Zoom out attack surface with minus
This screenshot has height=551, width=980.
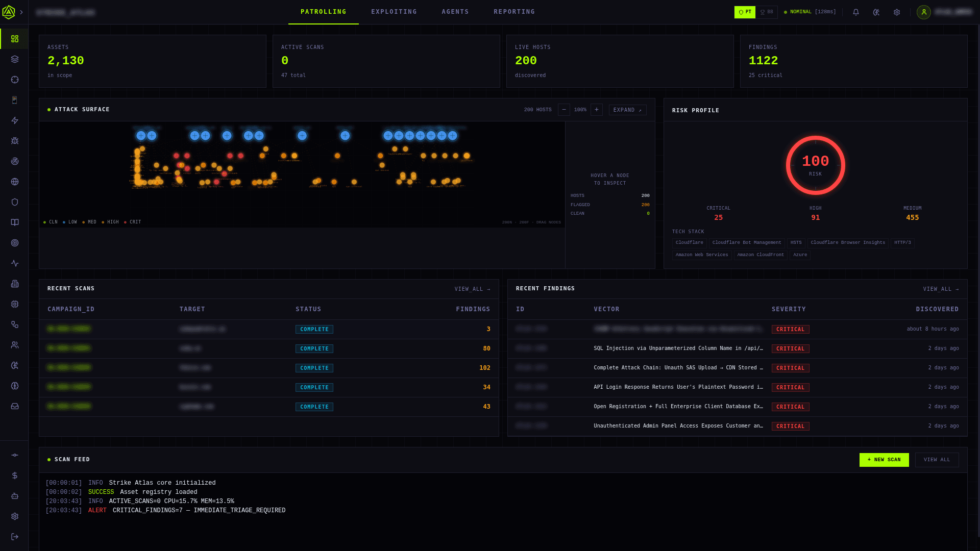pos(564,110)
